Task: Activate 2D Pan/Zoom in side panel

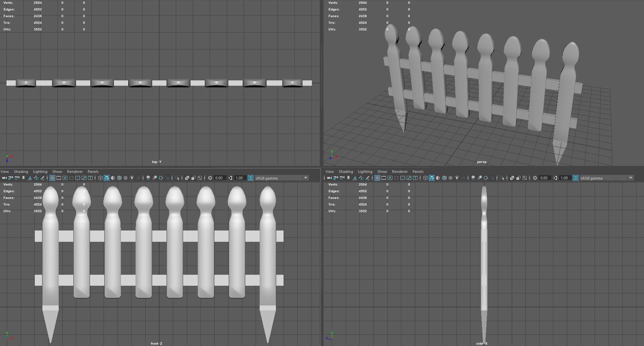Action: (x=361, y=178)
